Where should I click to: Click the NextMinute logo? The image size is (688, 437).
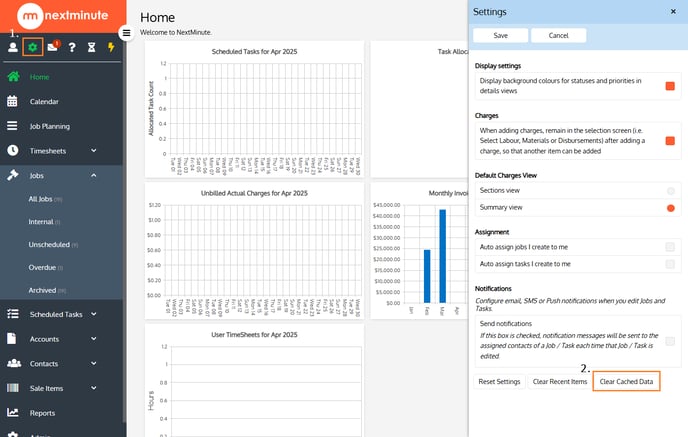[63, 16]
